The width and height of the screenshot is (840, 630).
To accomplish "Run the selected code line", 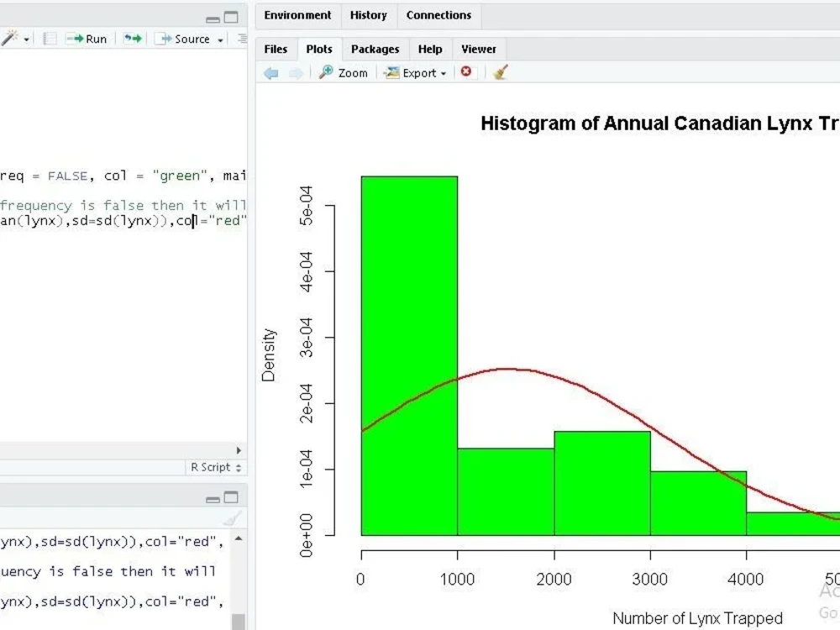I will tap(87, 38).
